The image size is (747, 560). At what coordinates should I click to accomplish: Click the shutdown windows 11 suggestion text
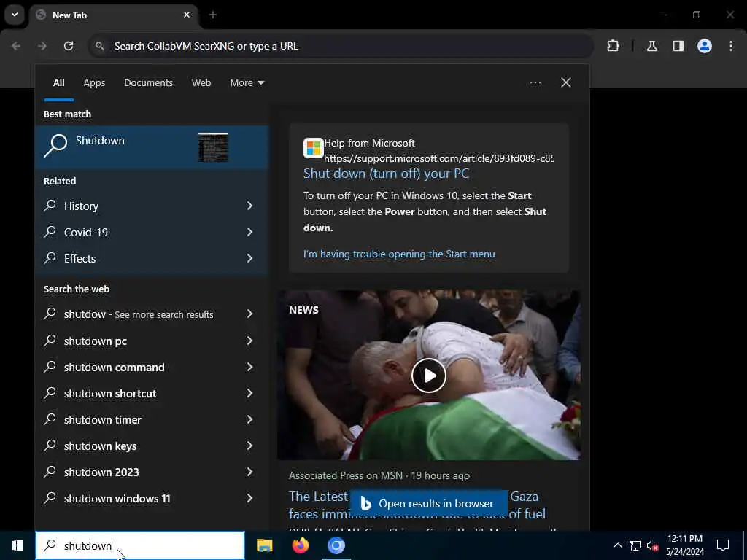click(117, 498)
